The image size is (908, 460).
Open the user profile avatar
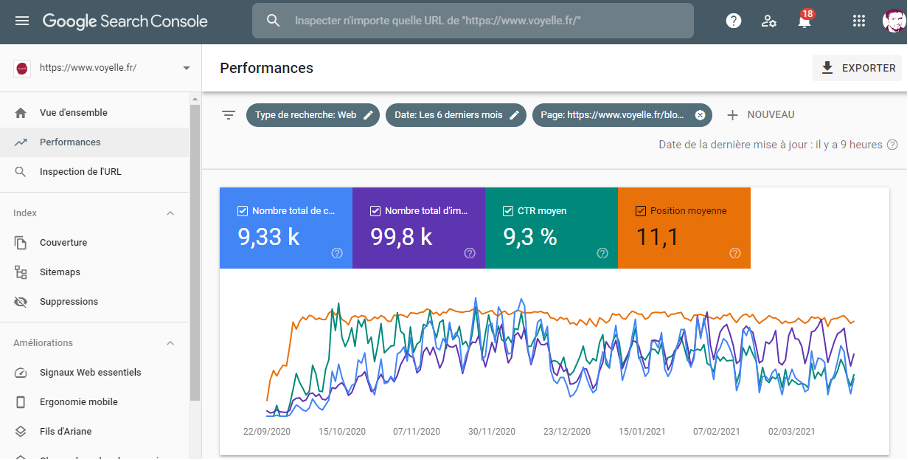[x=893, y=20]
